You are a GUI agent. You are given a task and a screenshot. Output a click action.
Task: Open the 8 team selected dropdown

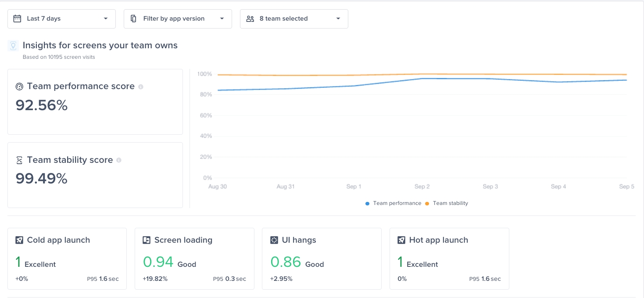pos(294,19)
